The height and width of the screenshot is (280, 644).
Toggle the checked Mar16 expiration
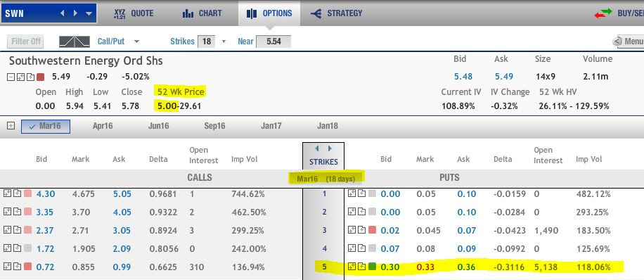[46, 126]
